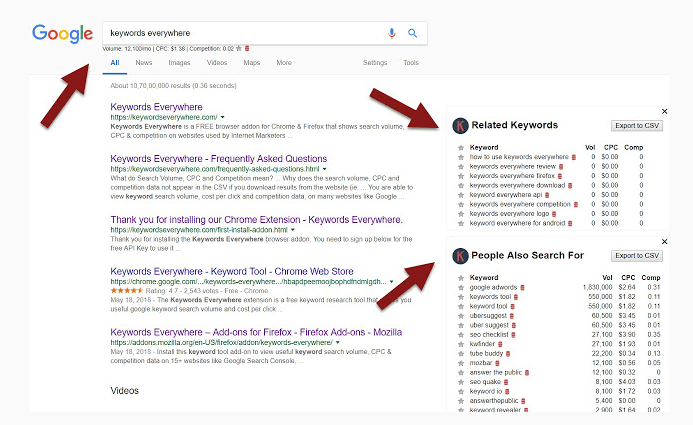Click red icon next to 'answer the public'
The image size is (693, 425).
[527, 373]
